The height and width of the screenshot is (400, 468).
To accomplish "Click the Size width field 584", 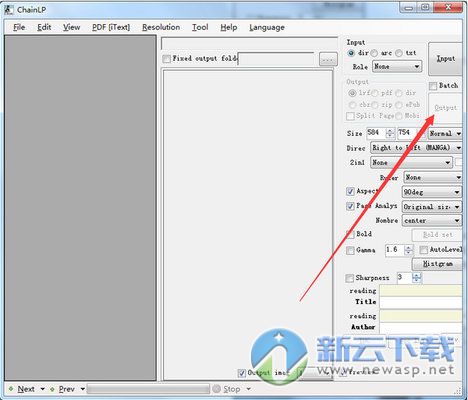I will click(377, 133).
